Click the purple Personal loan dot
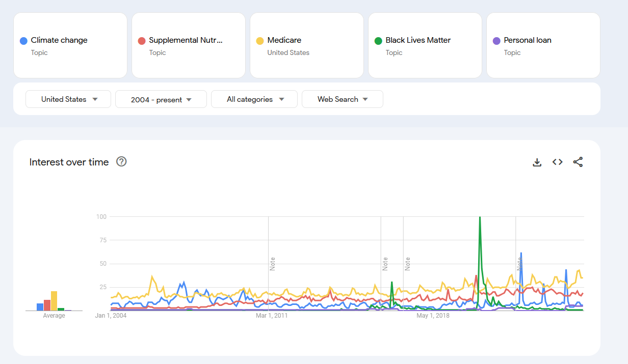Viewport: 628px width, 364px height. [496, 41]
